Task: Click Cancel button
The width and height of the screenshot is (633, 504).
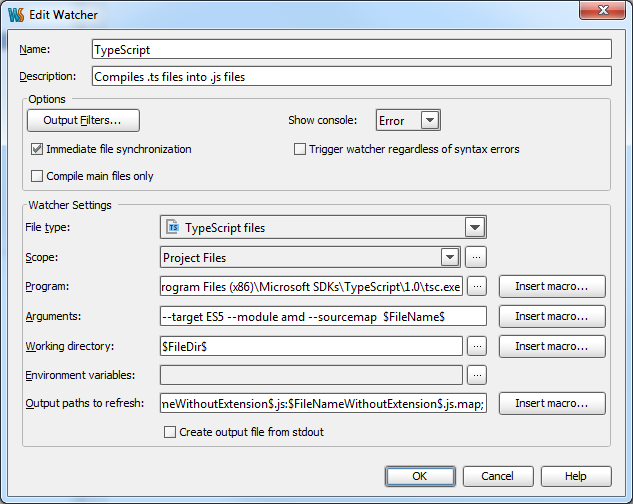Action: (x=498, y=476)
